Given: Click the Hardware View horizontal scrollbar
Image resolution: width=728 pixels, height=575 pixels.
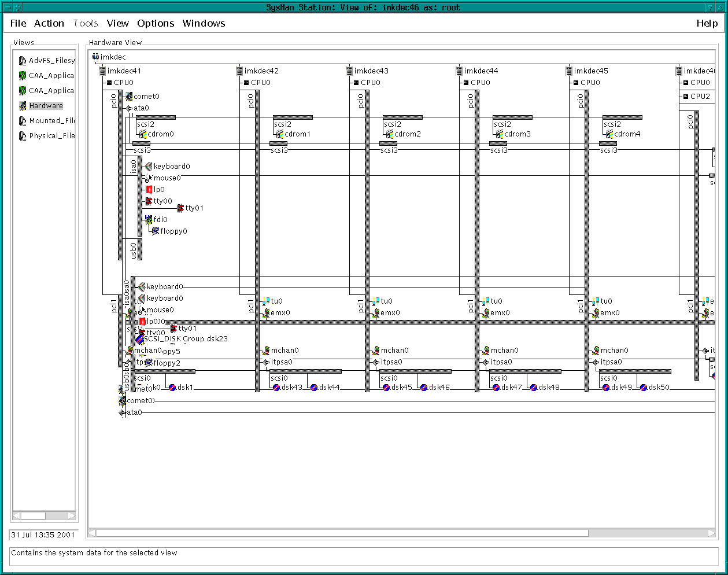Looking at the screenshot, I should tap(341, 533).
